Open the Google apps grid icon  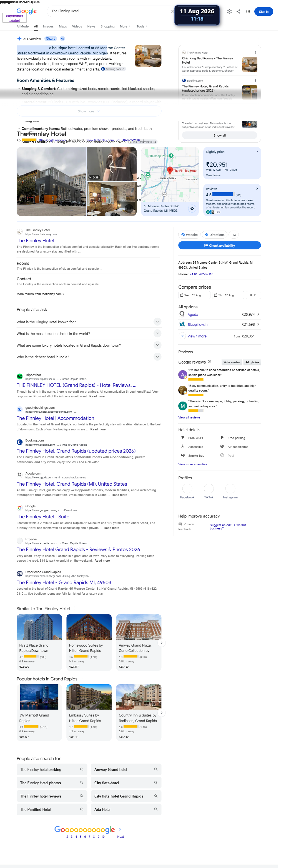(x=248, y=11)
